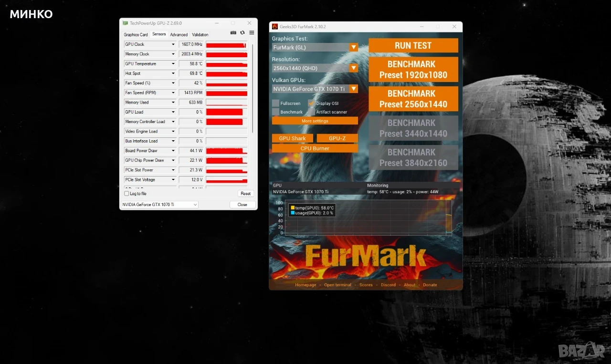611x364 pixels.
Task: Click the GPU-Z title bar app icon
Action: click(x=126, y=23)
